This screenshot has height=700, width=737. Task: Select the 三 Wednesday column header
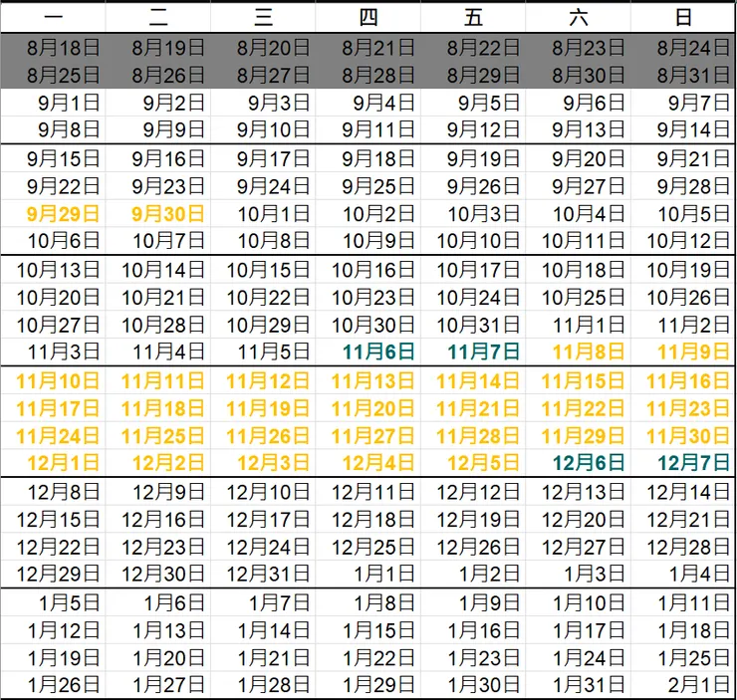coord(263,18)
